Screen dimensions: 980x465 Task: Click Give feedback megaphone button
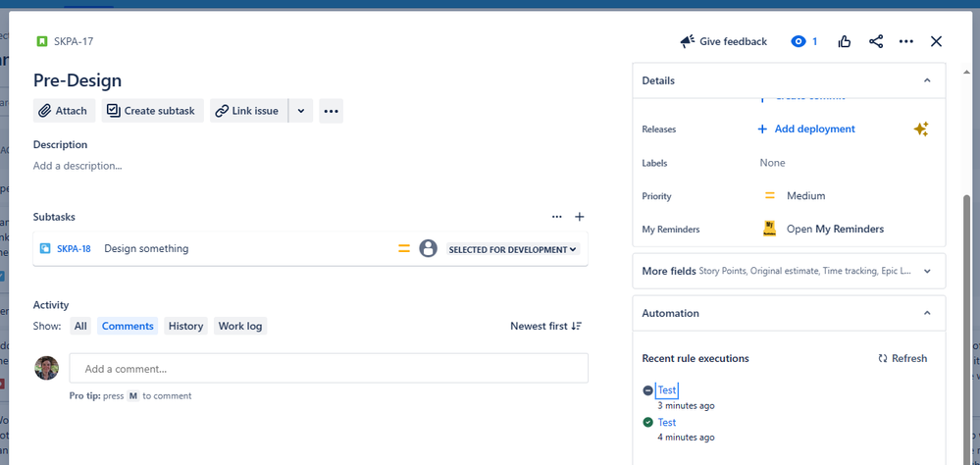724,42
